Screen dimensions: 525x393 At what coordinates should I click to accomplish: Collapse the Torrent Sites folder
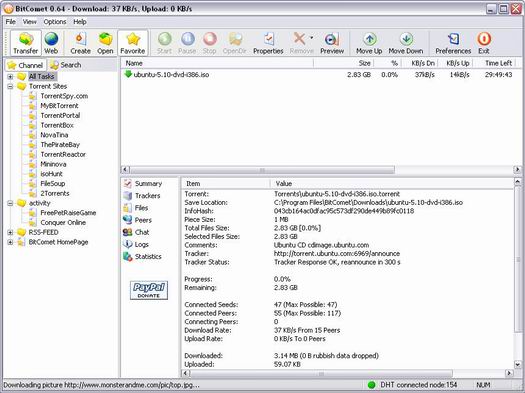pyautogui.click(x=10, y=86)
